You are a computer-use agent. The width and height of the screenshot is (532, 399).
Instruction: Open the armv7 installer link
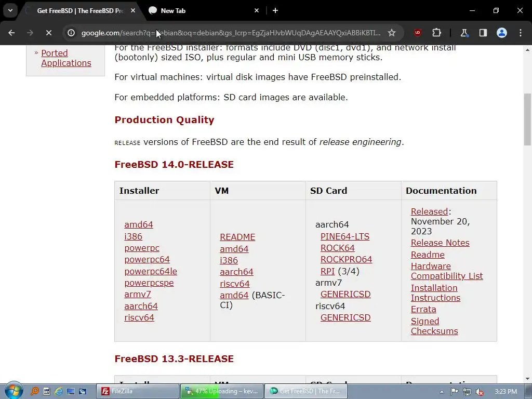tap(137, 294)
